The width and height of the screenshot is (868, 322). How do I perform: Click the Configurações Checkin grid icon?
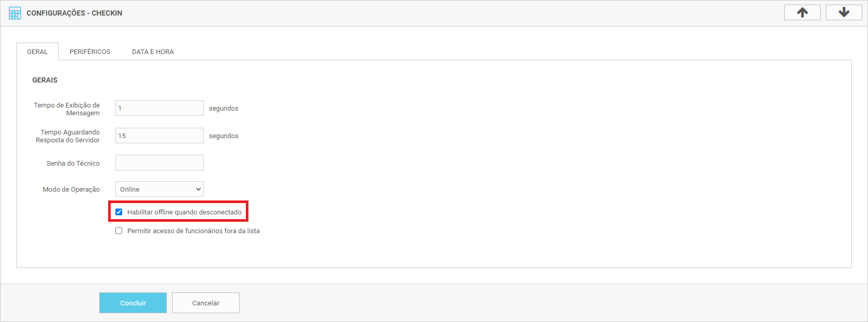coord(15,13)
